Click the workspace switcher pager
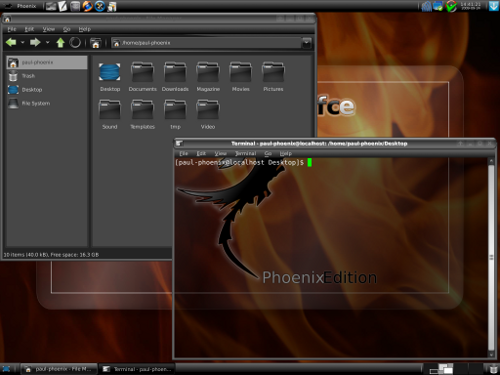This screenshot has height=375, width=500. (452, 369)
